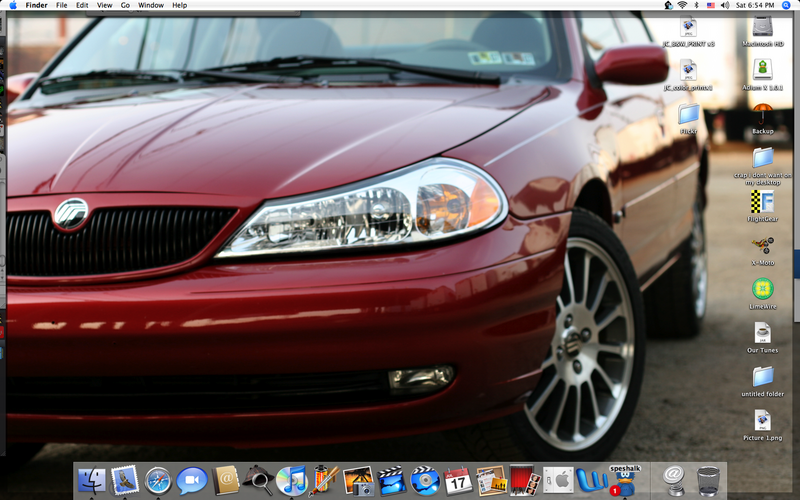Open Photo Booth from the Dock
Screen dimensions: 800x500
tap(524, 480)
